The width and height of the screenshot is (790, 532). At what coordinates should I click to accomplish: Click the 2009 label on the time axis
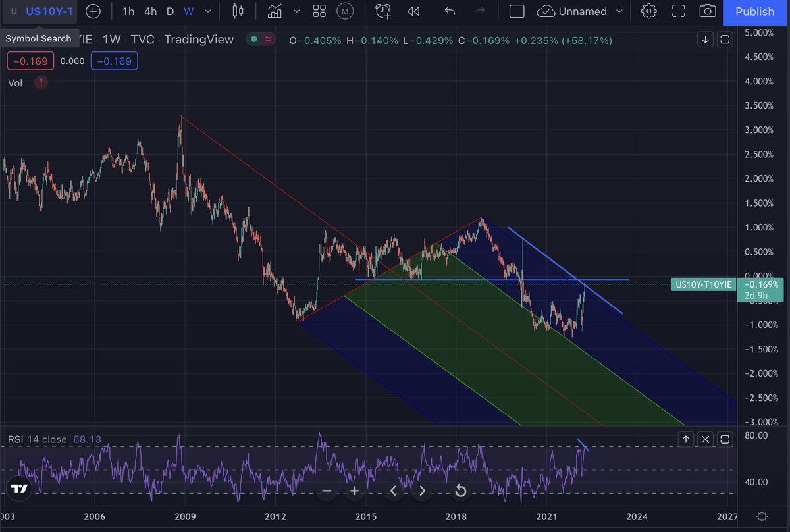185,517
